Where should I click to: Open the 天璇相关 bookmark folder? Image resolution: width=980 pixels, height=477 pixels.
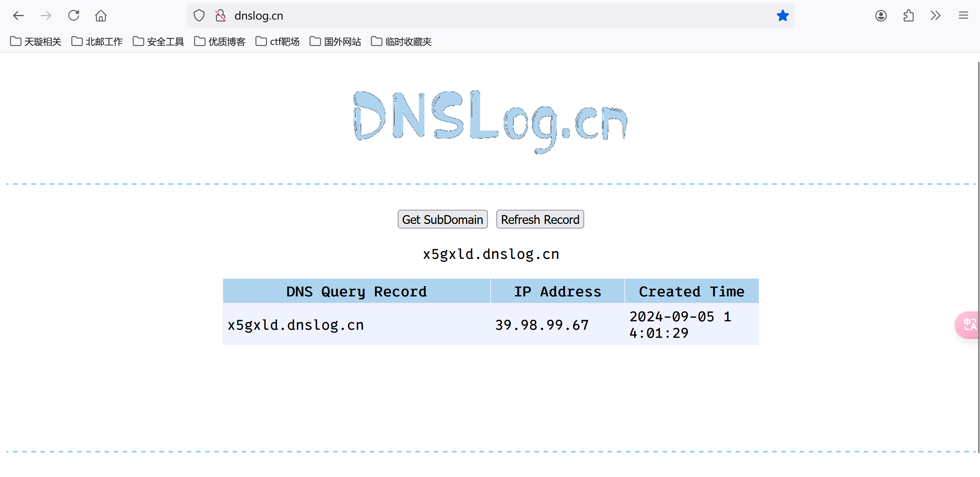(x=36, y=41)
